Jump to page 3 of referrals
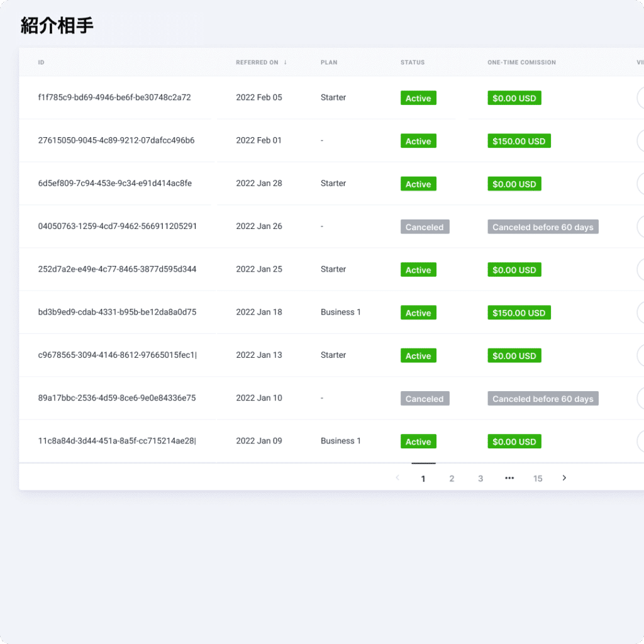Screen dimensions: 644x644 point(480,478)
